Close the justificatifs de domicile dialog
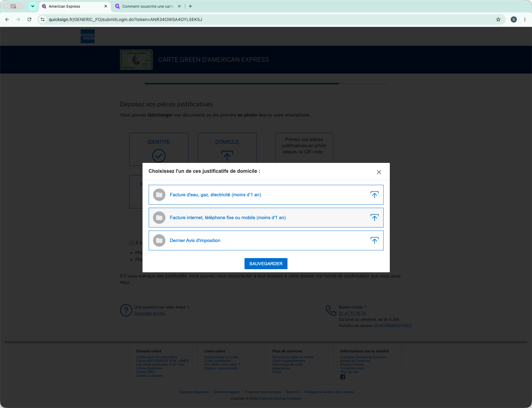The height and width of the screenshot is (408, 532). pyautogui.click(x=379, y=172)
